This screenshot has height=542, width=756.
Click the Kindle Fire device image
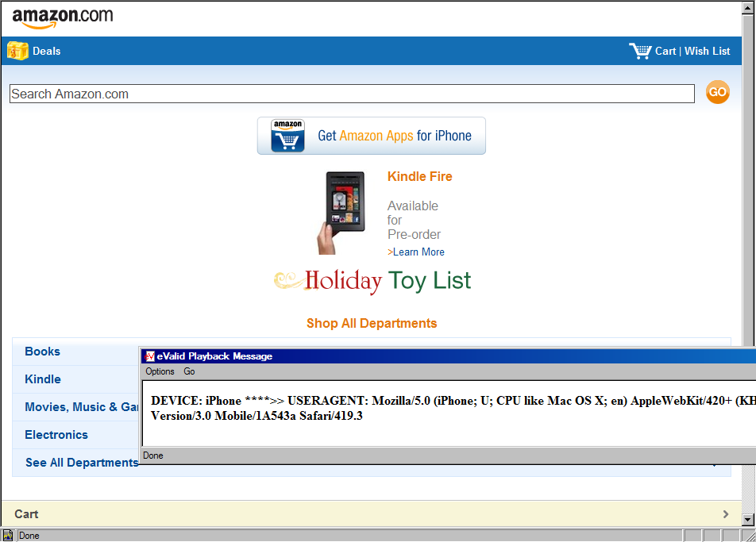tap(341, 213)
